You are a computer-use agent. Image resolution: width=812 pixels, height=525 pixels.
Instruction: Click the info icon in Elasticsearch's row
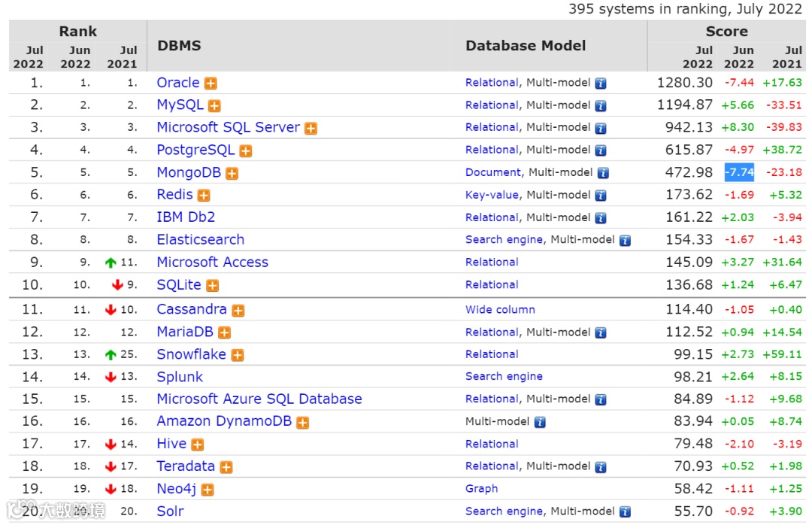(x=624, y=241)
